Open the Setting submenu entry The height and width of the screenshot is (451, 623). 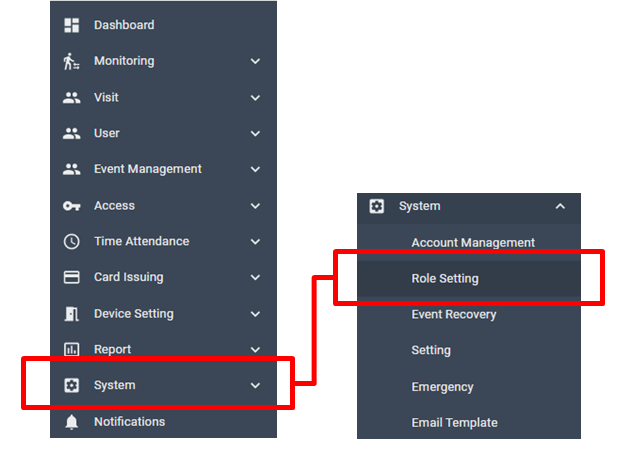431,351
